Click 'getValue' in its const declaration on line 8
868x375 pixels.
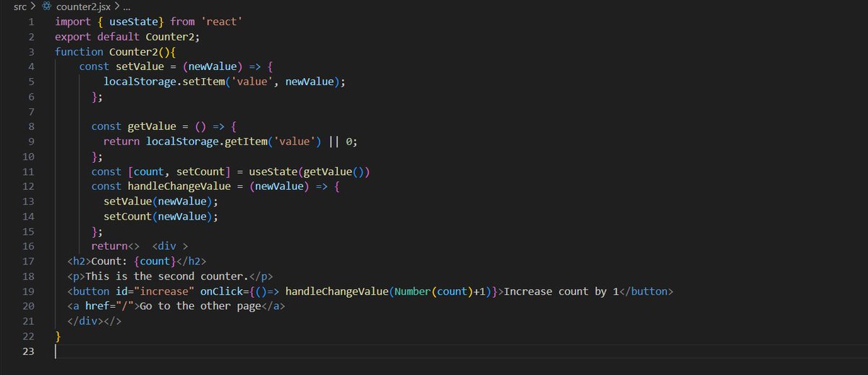click(x=152, y=126)
